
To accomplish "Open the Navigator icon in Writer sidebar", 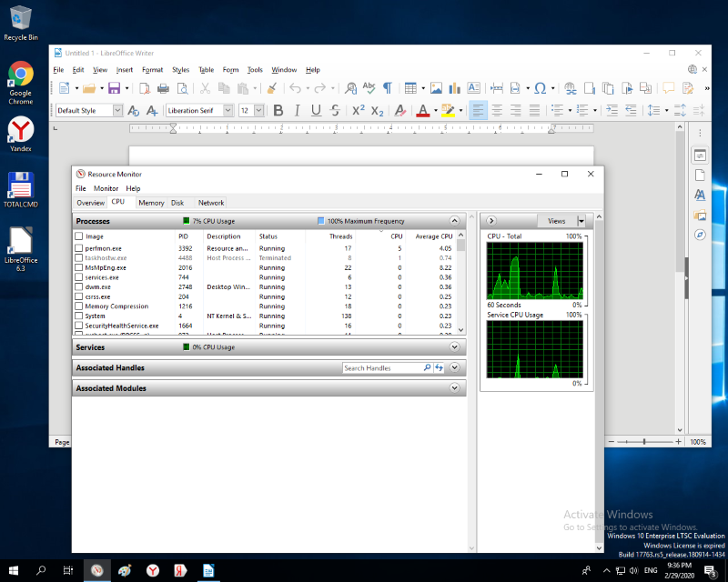I will pyautogui.click(x=700, y=235).
